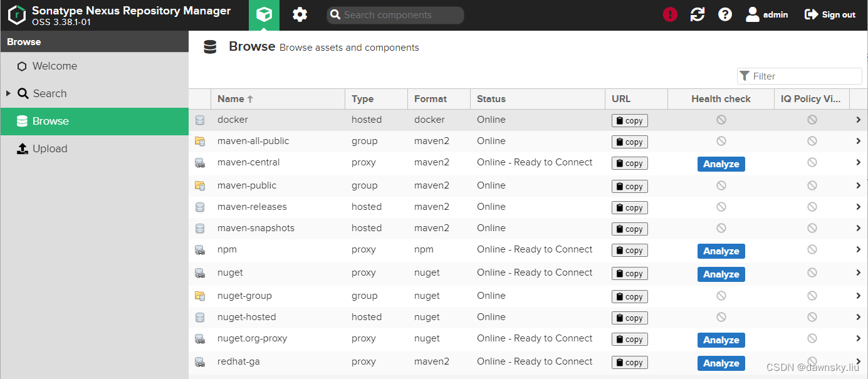
Task: Click maven-public health check disabled icon
Action: (721, 185)
